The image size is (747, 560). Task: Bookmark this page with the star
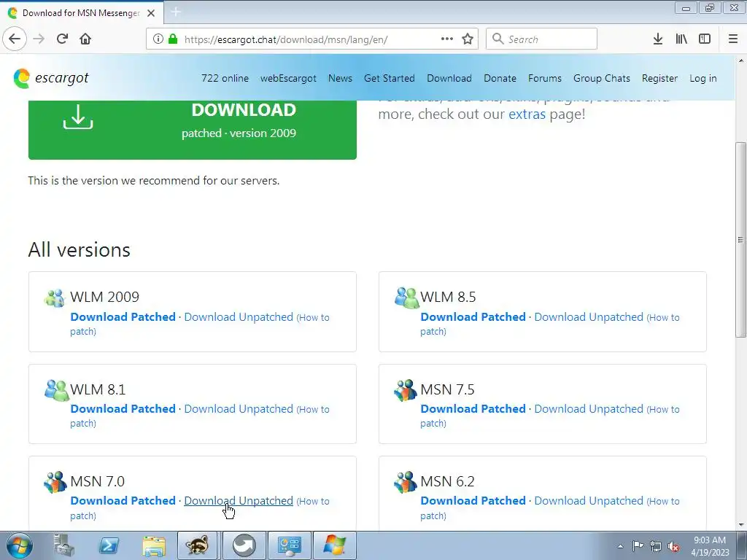click(468, 39)
